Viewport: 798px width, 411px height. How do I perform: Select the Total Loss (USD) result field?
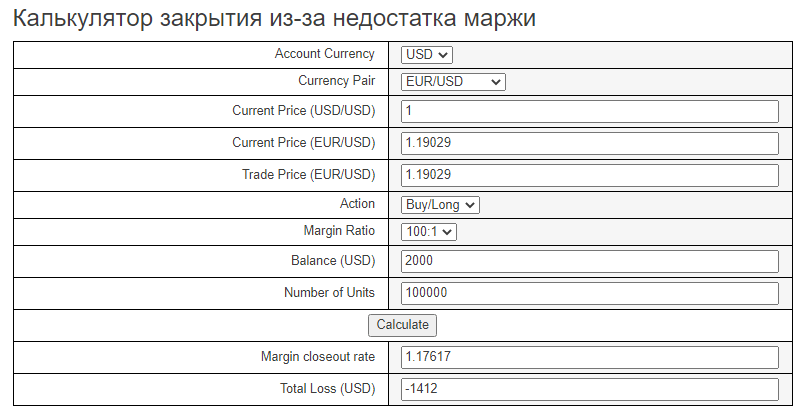(589, 389)
